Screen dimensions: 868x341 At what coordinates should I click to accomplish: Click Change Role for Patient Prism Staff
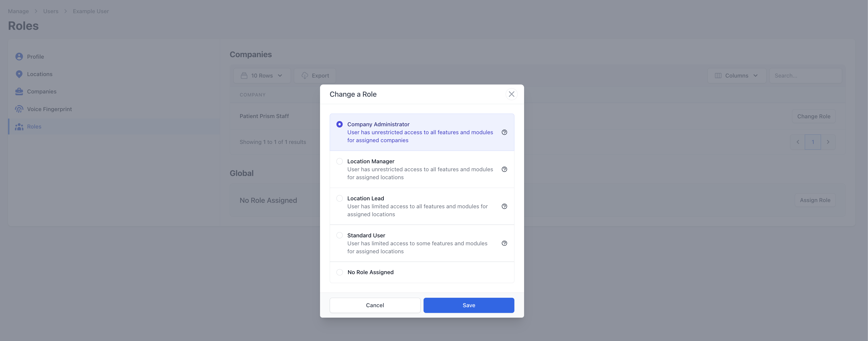[814, 117]
